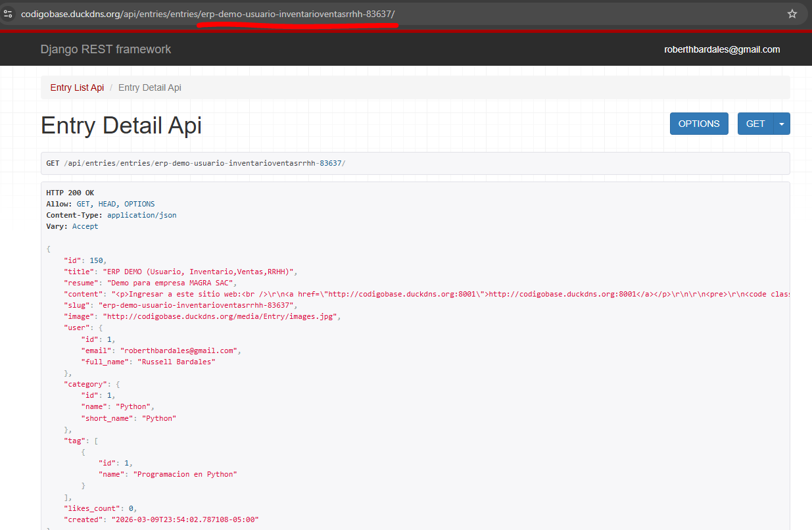Click the GET request path line
The image size is (812, 530).
[195, 163]
